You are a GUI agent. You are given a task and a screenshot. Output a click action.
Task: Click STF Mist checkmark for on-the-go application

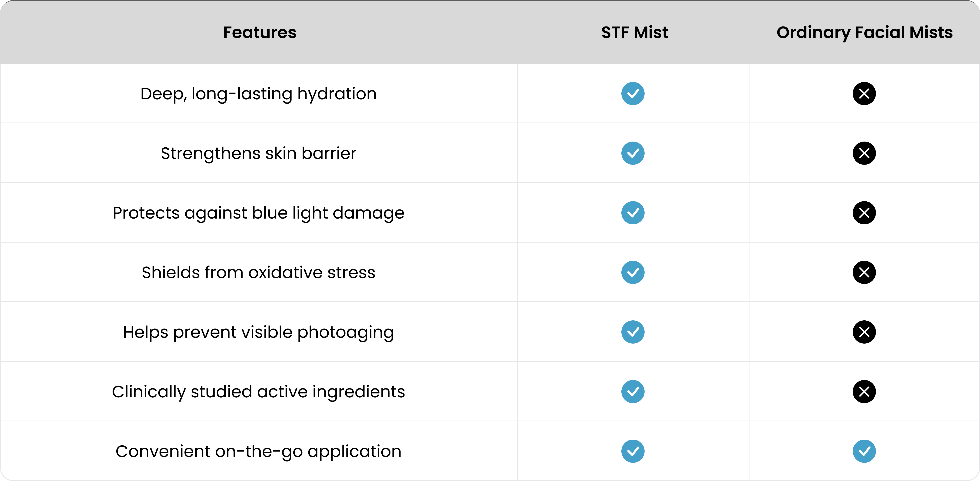[x=633, y=451]
